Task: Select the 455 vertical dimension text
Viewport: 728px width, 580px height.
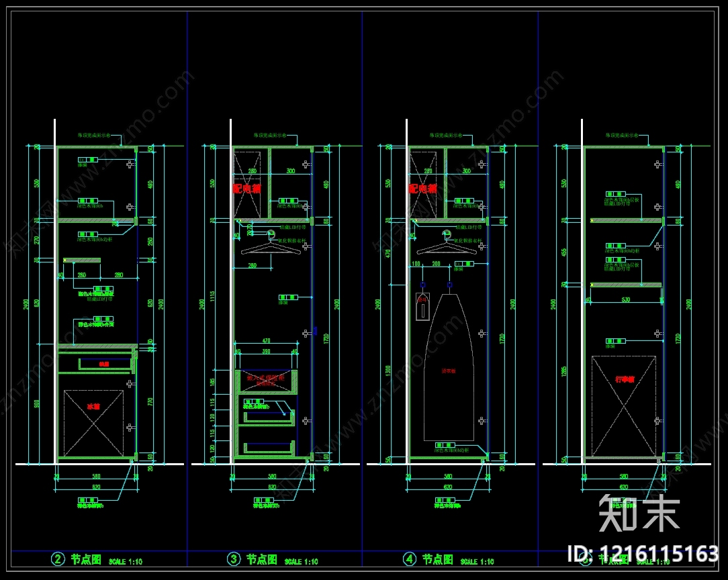Action: 563,252
